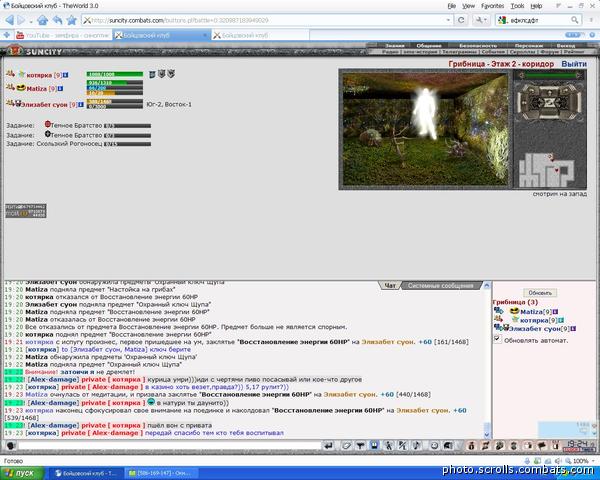Open info icon next to котярка [9]
This screenshot has width=600, height=480.
tap(66, 75)
